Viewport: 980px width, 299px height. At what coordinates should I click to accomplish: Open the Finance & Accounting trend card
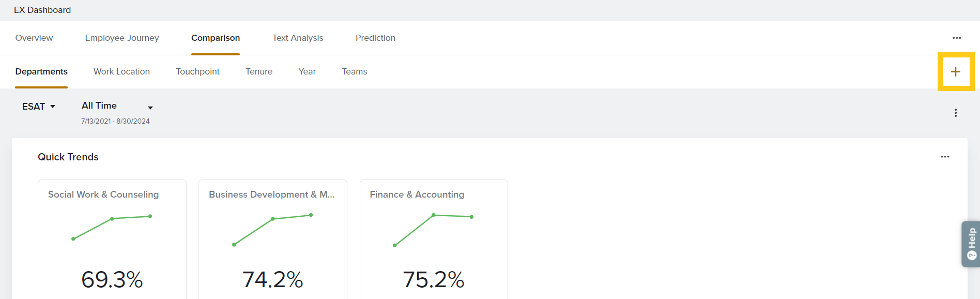click(x=434, y=239)
